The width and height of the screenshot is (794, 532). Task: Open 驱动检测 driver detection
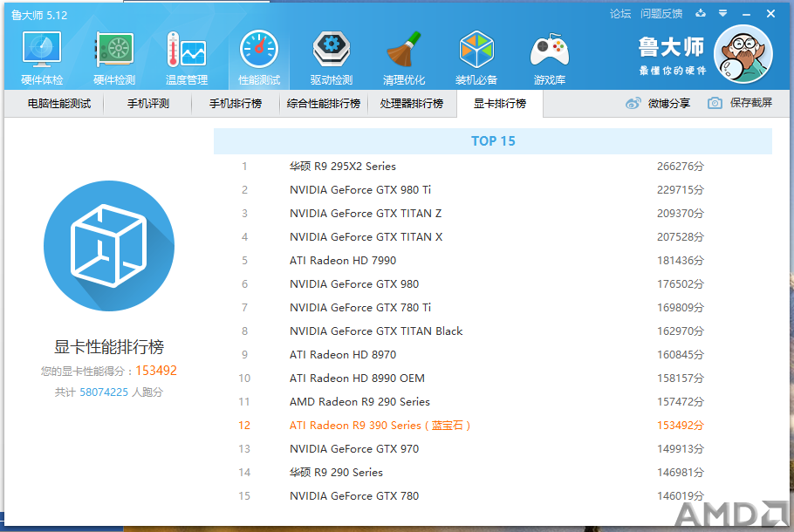(332, 58)
